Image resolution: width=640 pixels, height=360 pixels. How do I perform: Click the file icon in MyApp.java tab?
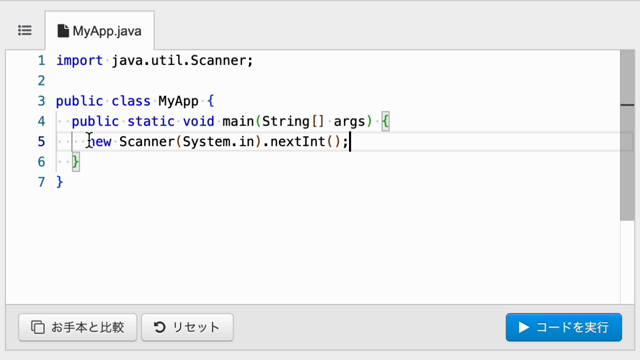click(63, 31)
